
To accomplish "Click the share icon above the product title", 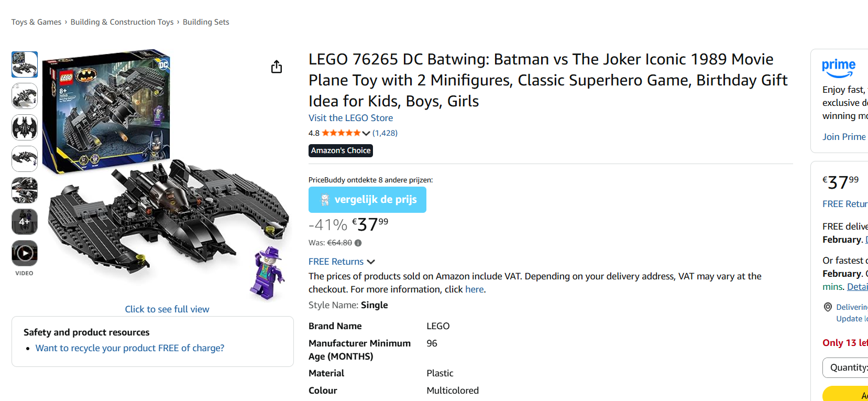I will pos(277,67).
